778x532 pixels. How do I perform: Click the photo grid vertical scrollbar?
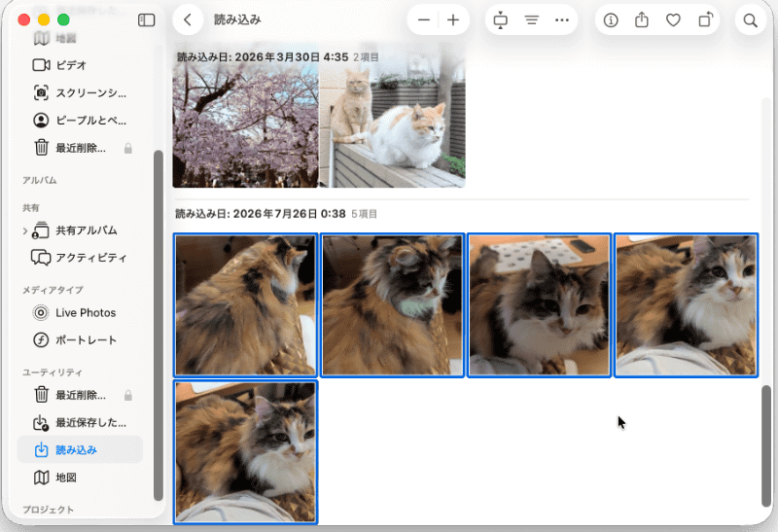(766, 445)
